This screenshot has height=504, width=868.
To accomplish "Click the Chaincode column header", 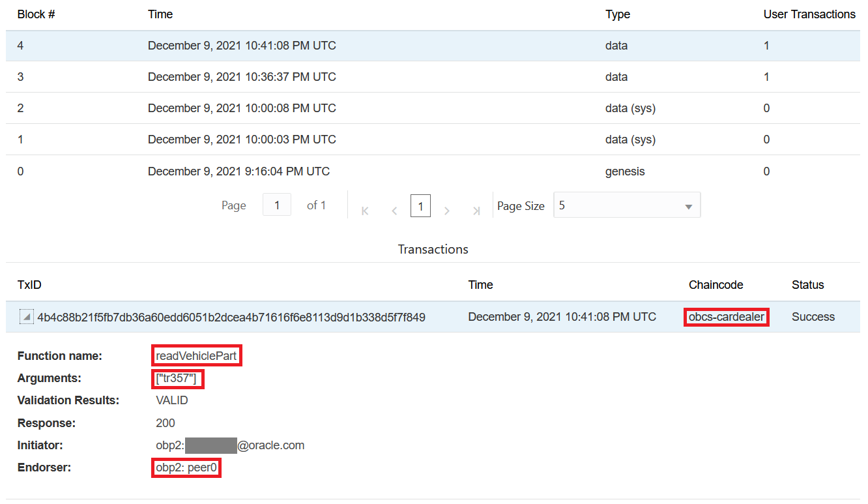I will click(x=716, y=285).
